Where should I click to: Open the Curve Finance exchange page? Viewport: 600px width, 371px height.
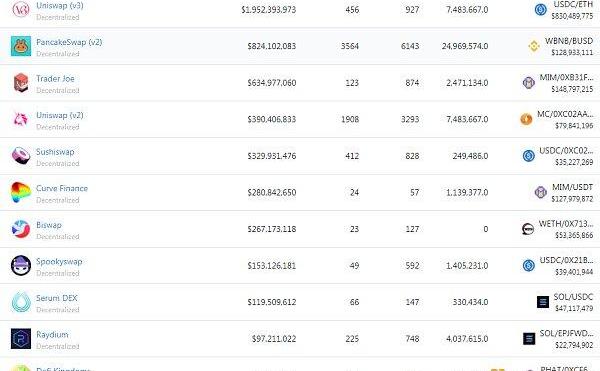click(x=62, y=188)
